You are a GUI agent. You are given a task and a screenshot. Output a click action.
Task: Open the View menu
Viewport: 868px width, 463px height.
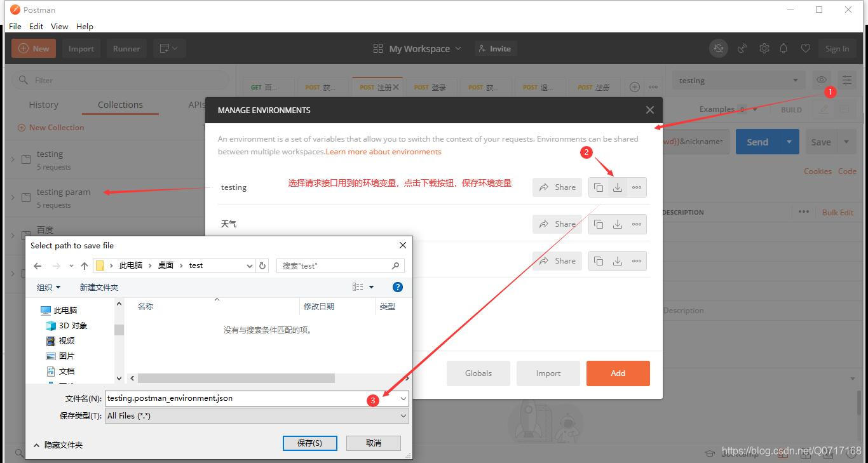(59, 26)
